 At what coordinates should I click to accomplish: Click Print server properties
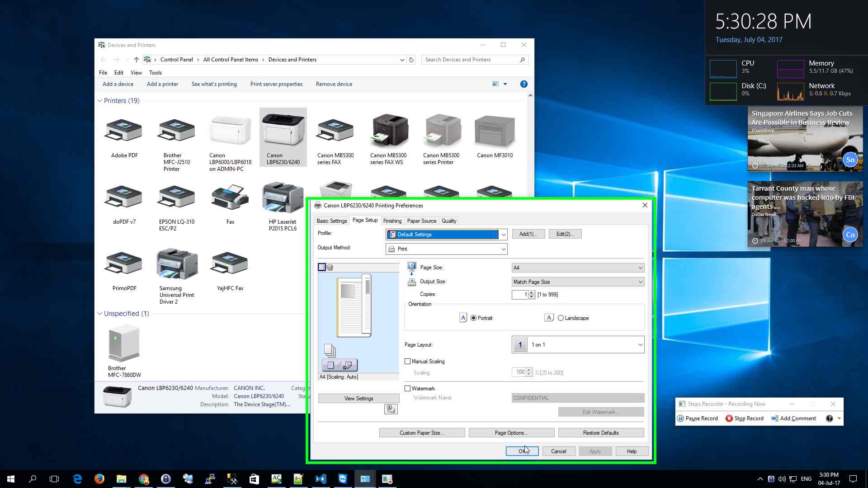(276, 84)
